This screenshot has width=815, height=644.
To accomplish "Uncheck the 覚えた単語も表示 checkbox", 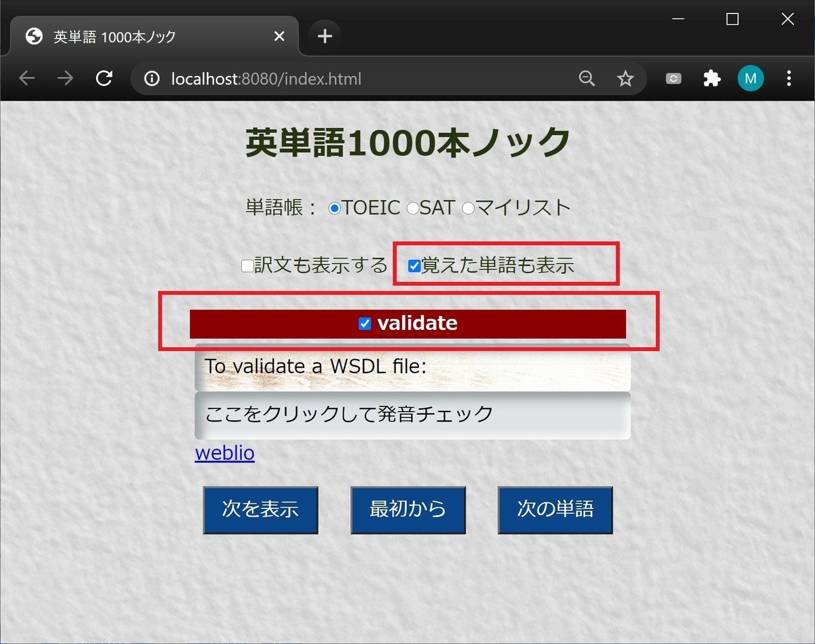I will (415, 266).
